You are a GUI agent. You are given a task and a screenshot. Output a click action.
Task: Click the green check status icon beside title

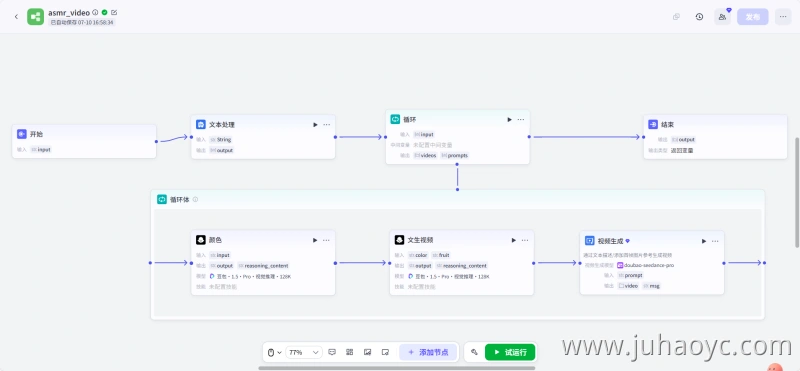click(x=105, y=12)
